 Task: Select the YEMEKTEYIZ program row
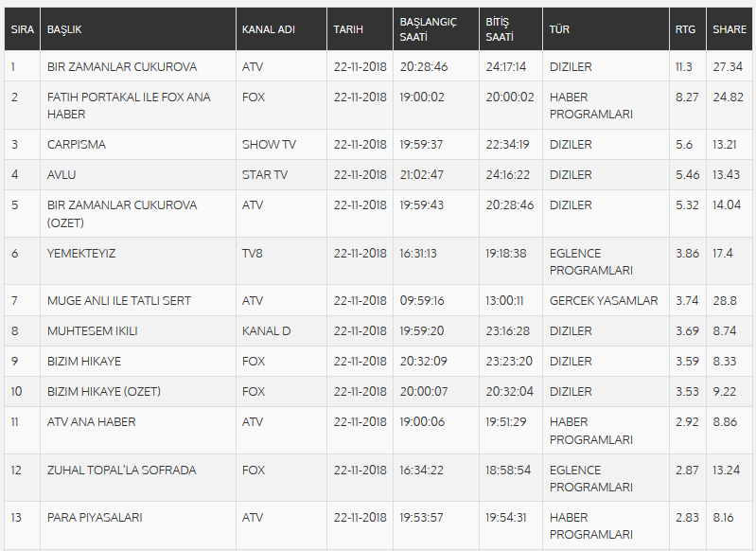(81, 254)
